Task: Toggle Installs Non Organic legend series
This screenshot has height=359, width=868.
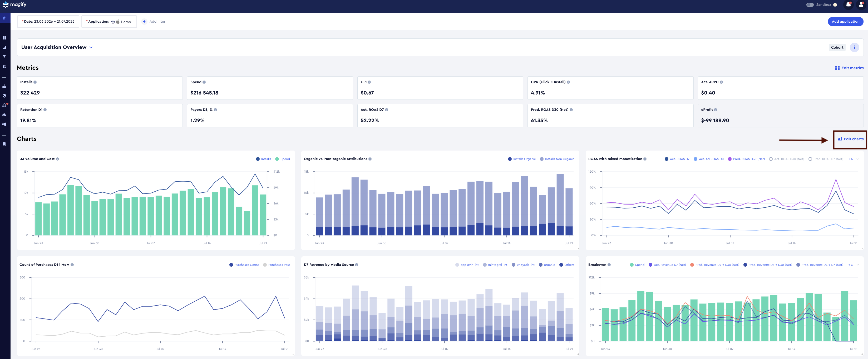Action: coord(557,159)
